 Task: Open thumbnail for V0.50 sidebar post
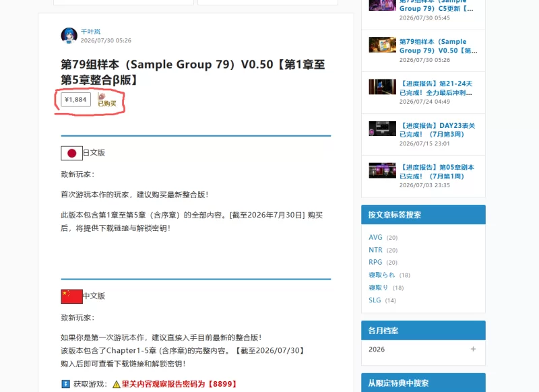coord(382,44)
